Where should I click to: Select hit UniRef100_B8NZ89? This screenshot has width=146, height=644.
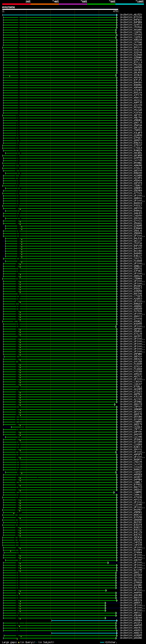tap(131, 173)
